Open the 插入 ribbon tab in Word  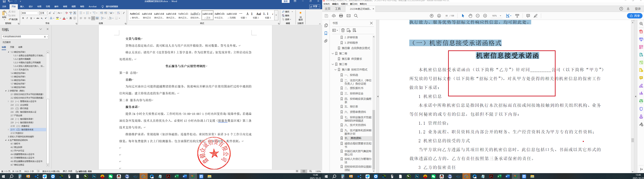click(22, 7)
